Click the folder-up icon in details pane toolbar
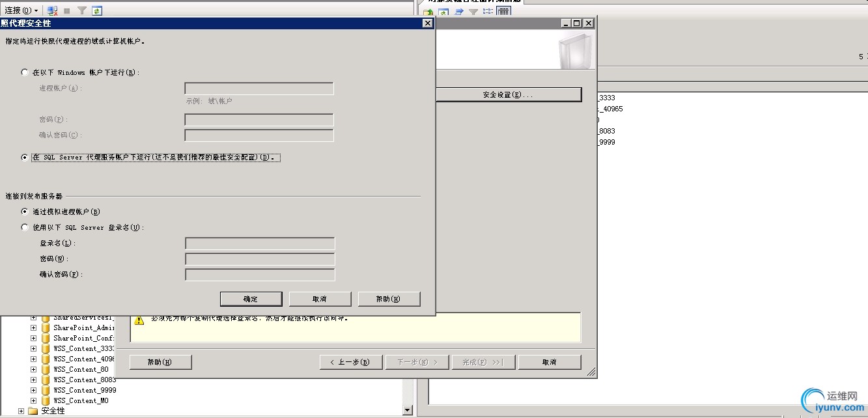Viewport: 868px width, 418px height. click(x=428, y=12)
